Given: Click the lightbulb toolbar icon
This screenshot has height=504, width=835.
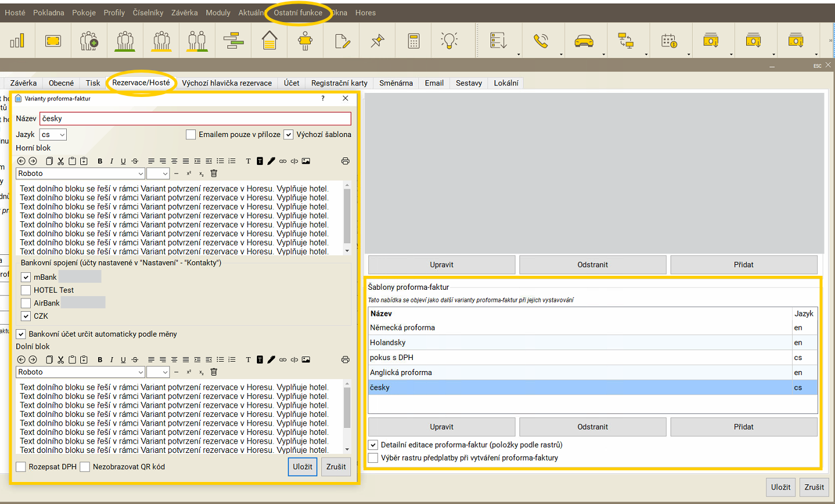Looking at the screenshot, I should [449, 41].
